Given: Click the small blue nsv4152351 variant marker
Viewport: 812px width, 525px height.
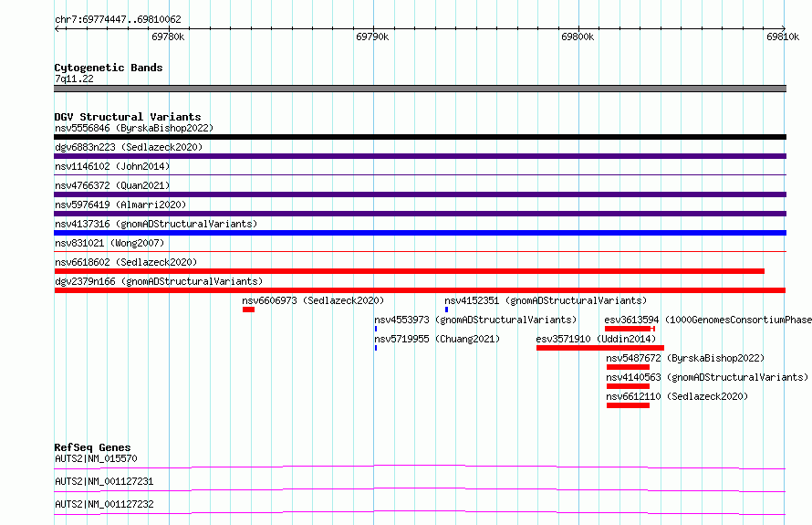Looking at the screenshot, I should pyautogui.click(x=446, y=310).
